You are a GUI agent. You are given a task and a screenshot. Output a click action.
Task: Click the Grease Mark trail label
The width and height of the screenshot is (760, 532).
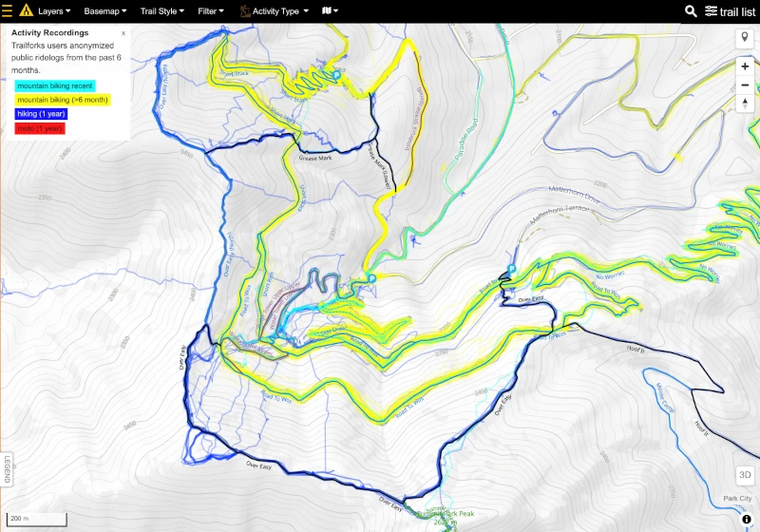pos(315,158)
